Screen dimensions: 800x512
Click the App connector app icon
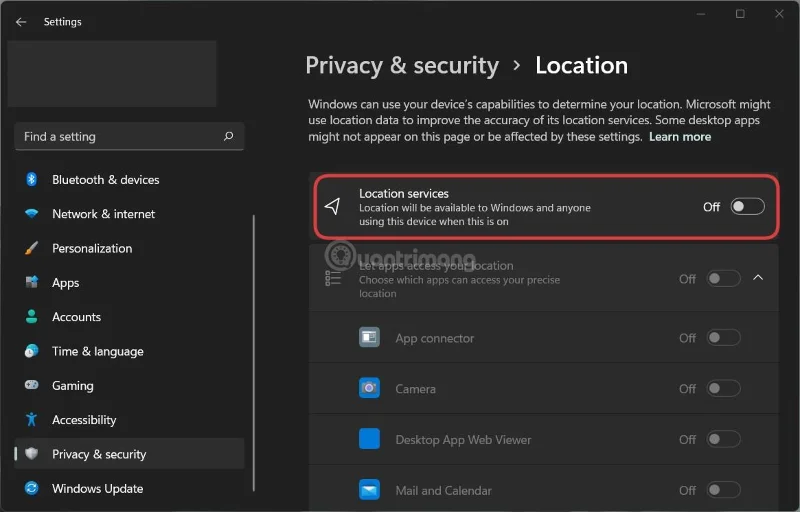point(369,337)
